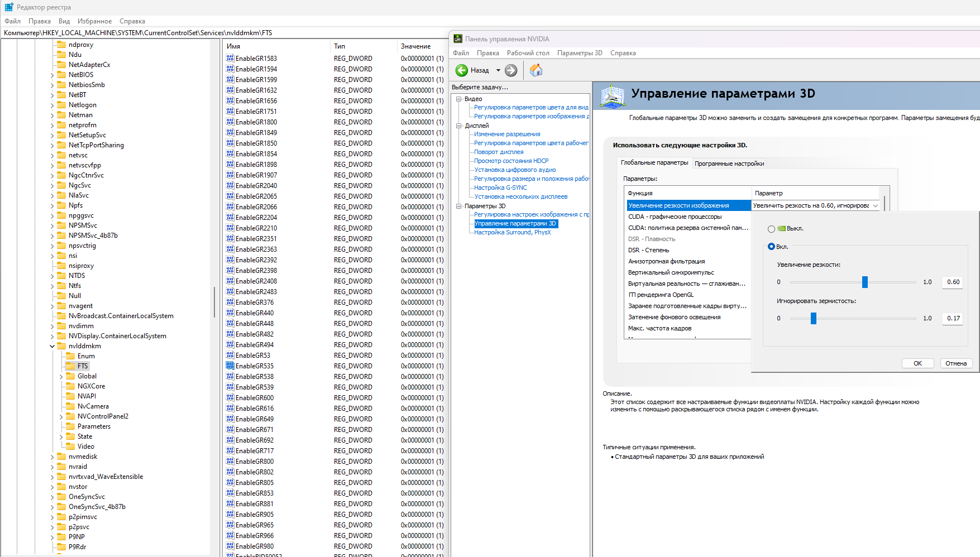Click the DWORD icon for EnableGR376
The width and height of the screenshot is (980, 557).
[230, 302]
